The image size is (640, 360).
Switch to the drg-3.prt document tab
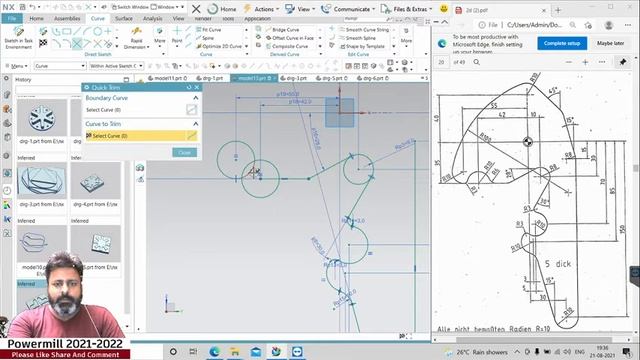click(294, 78)
